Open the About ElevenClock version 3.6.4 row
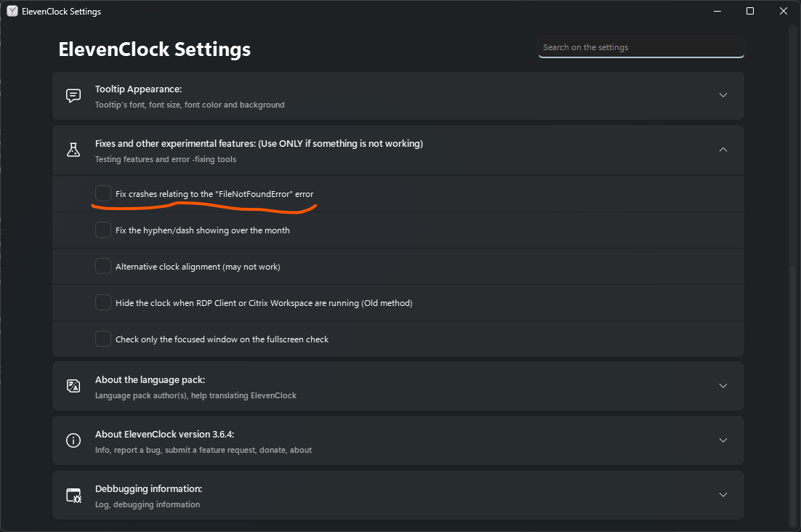This screenshot has width=801, height=532. pyautogui.click(x=398, y=440)
